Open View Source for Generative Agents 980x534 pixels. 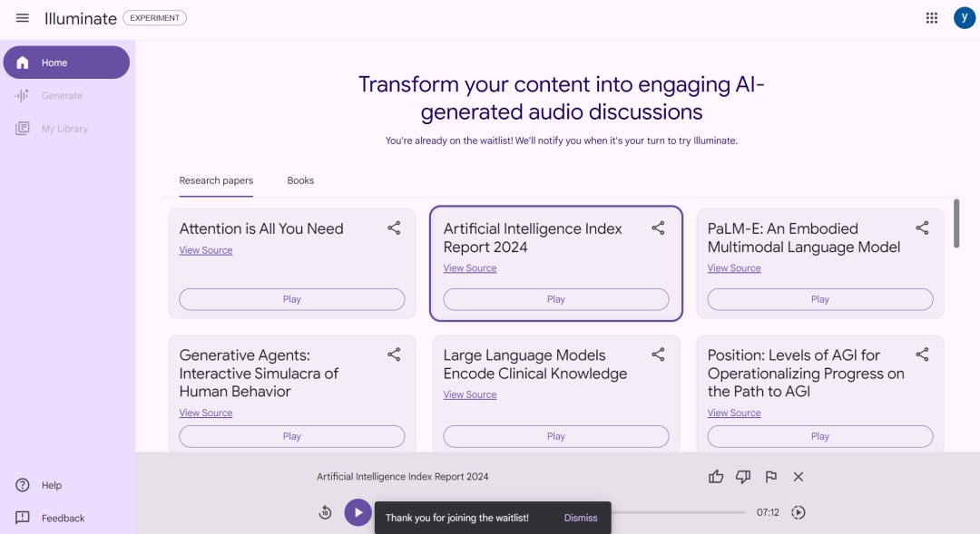[x=206, y=413]
